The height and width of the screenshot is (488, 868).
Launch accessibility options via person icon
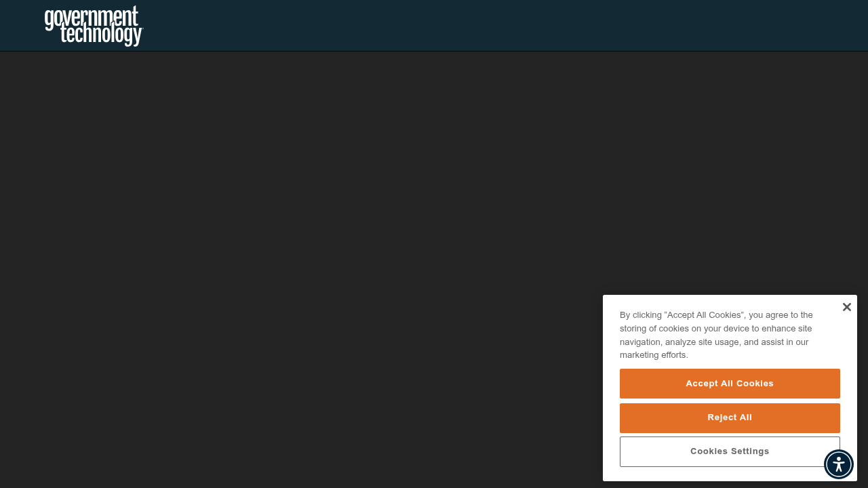(839, 464)
